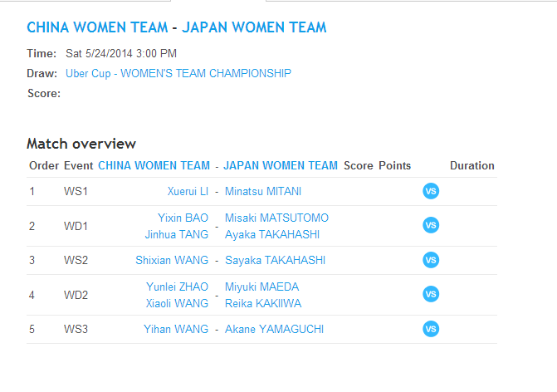Click JAPAN WOMEN TEAM table column header
The width and height of the screenshot is (557, 392).
[x=281, y=165]
